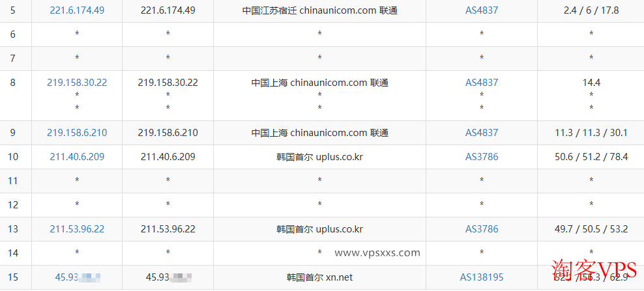Click the blue 211.53.96.22 IP link
The height and width of the screenshot is (291, 644).
tap(77, 229)
